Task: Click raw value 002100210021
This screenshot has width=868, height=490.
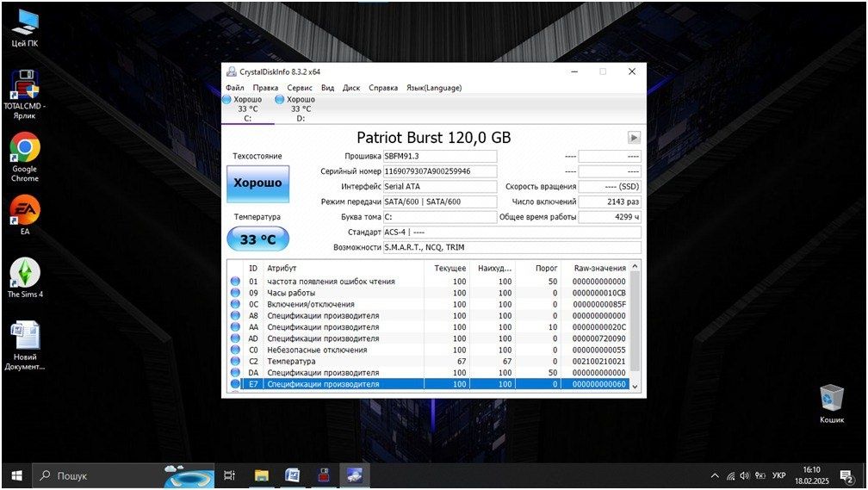Action: pyautogui.click(x=599, y=361)
